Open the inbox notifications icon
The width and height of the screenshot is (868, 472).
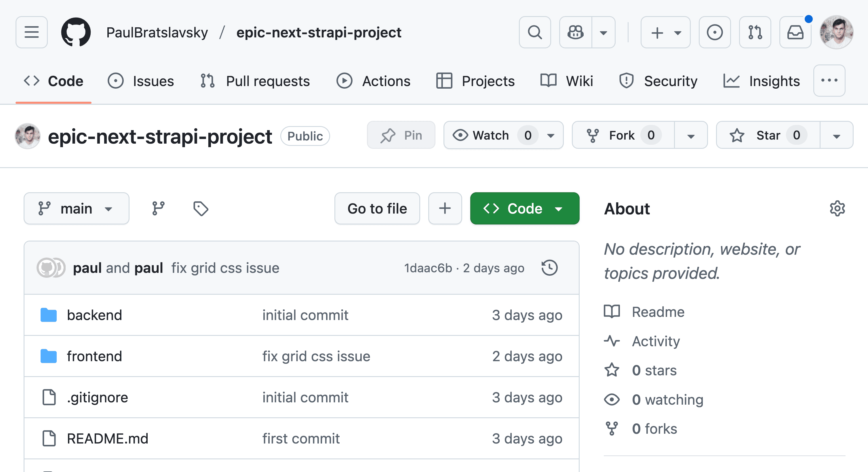point(795,32)
